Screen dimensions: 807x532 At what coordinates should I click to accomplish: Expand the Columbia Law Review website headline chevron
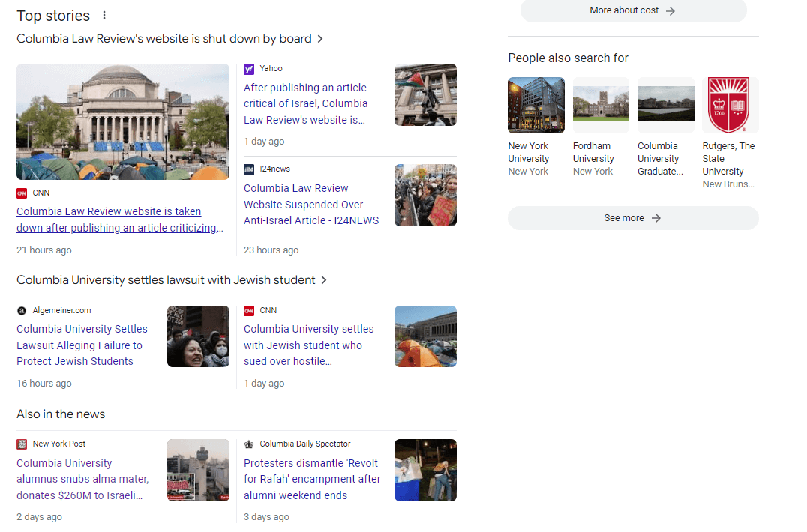(320, 39)
